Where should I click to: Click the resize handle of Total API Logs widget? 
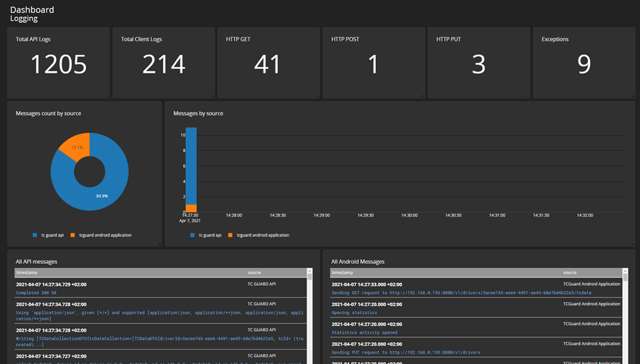click(x=107, y=96)
